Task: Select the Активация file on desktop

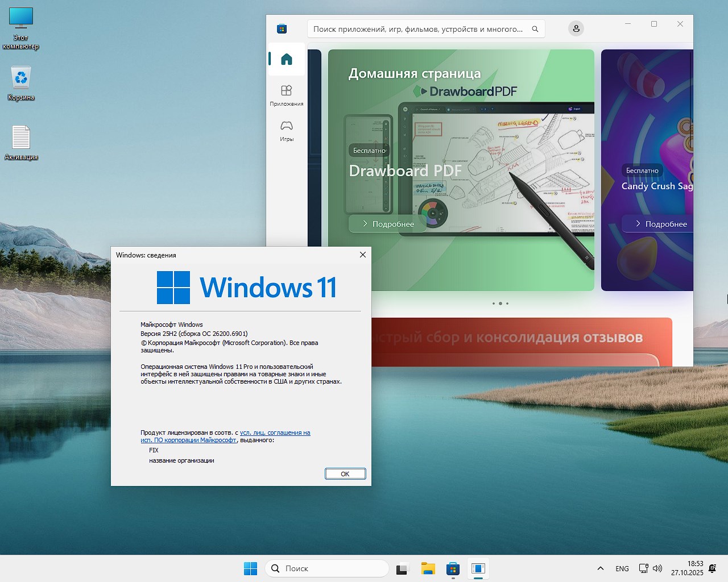Action: click(21, 142)
